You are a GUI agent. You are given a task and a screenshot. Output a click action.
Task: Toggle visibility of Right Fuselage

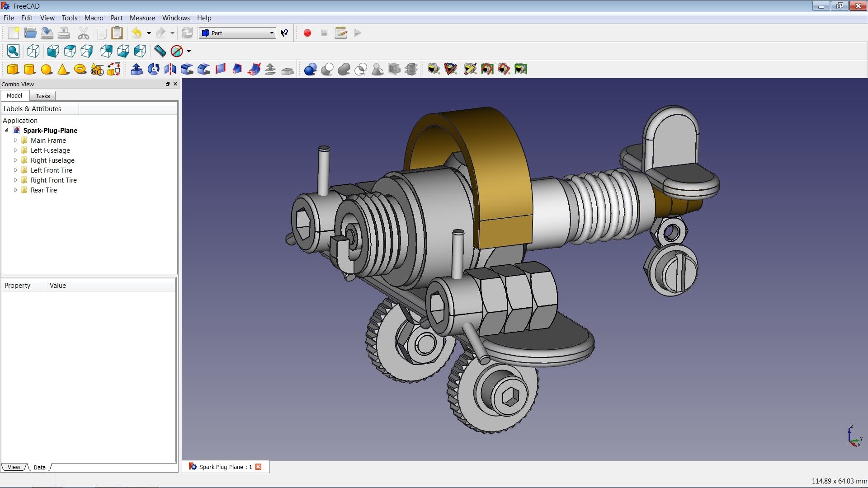click(52, 160)
